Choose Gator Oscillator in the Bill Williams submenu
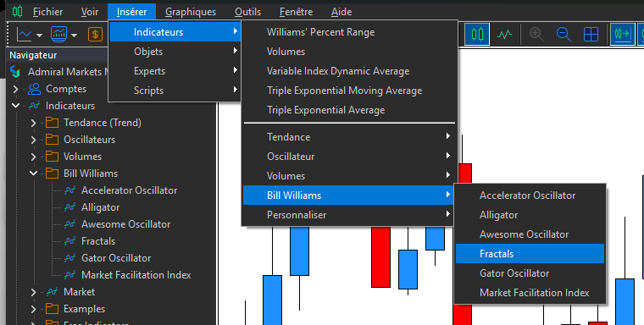This screenshot has height=325, width=644. [530, 273]
